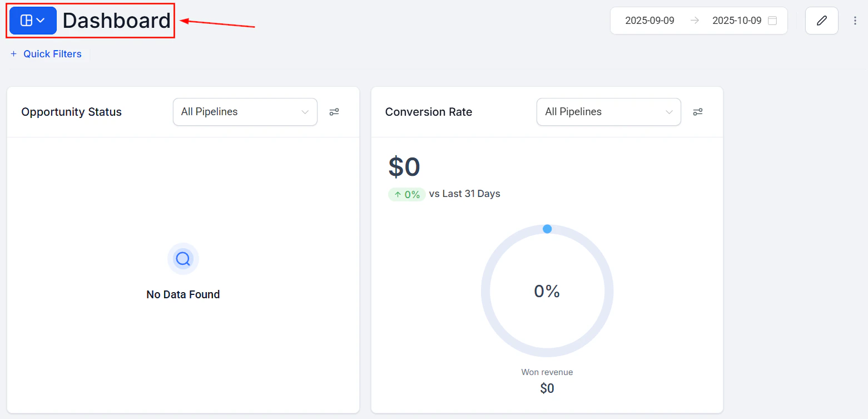Open filter settings for Conversion Rate widget
The height and width of the screenshot is (419, 868).
click(698, 112)
